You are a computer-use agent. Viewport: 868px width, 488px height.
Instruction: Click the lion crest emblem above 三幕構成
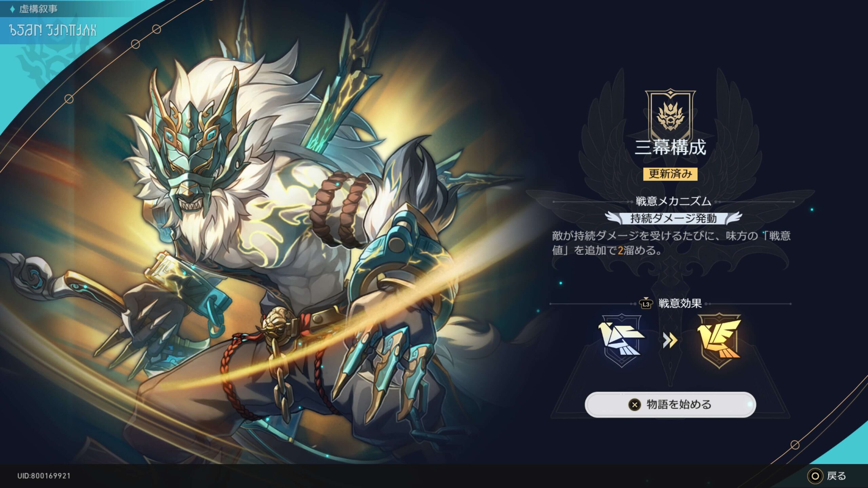point(670,115)
